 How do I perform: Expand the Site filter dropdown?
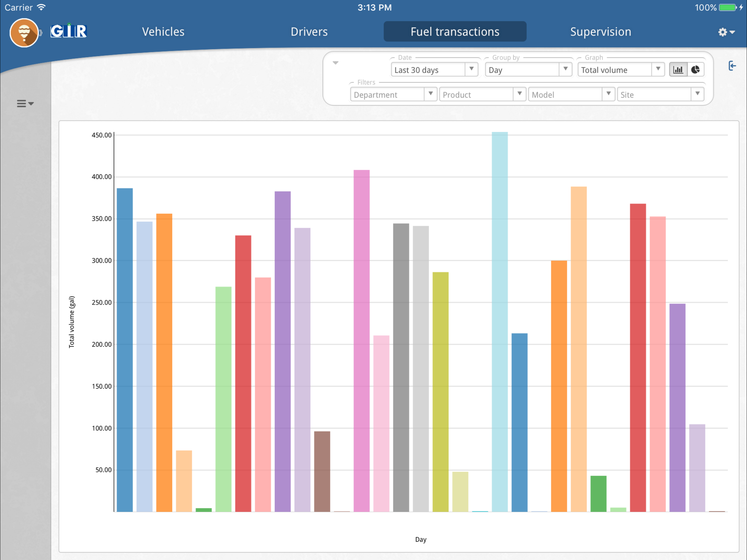coord(660,94)
